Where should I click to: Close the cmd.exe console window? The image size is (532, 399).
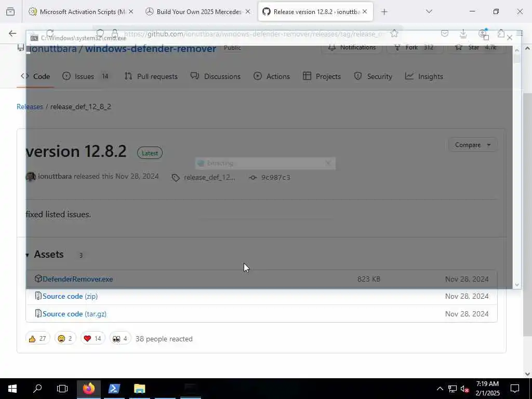tap(509, 38)
